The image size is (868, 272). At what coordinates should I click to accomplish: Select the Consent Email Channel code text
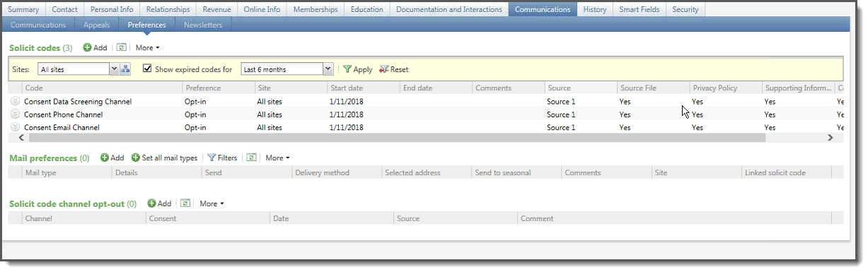pos(62,128)
